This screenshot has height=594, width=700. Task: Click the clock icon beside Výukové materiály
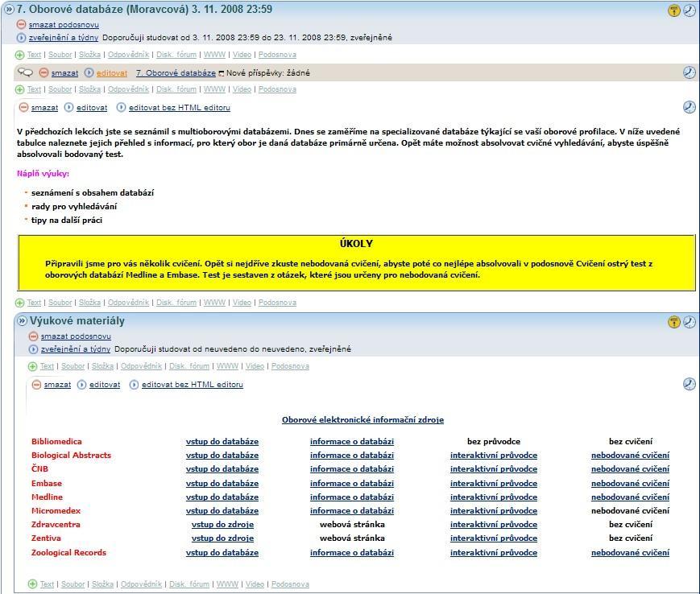tap(690, 321)
